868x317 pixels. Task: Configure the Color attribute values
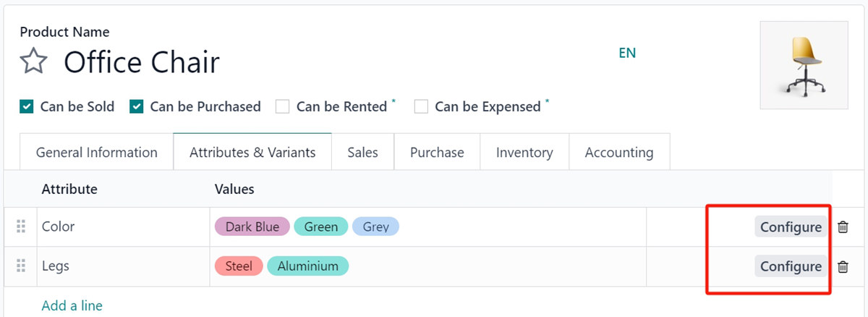click(791, 227)
